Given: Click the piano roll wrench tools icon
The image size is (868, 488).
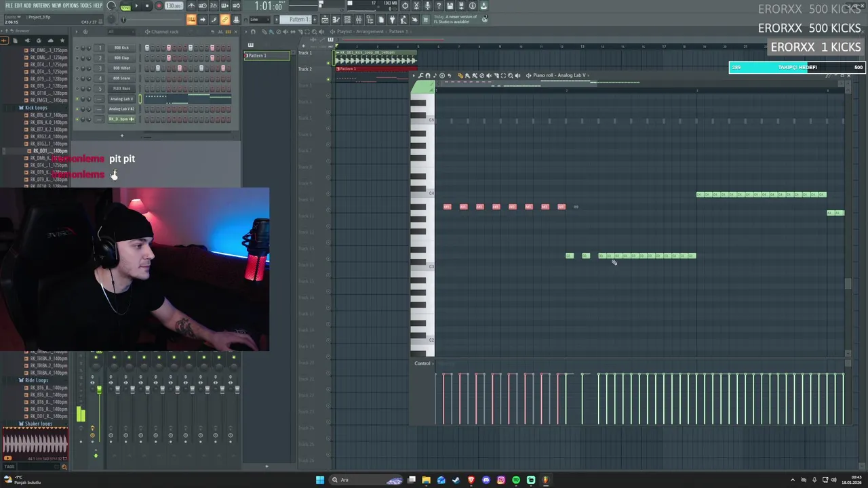Looking at the screenshot, I should 421,75.
